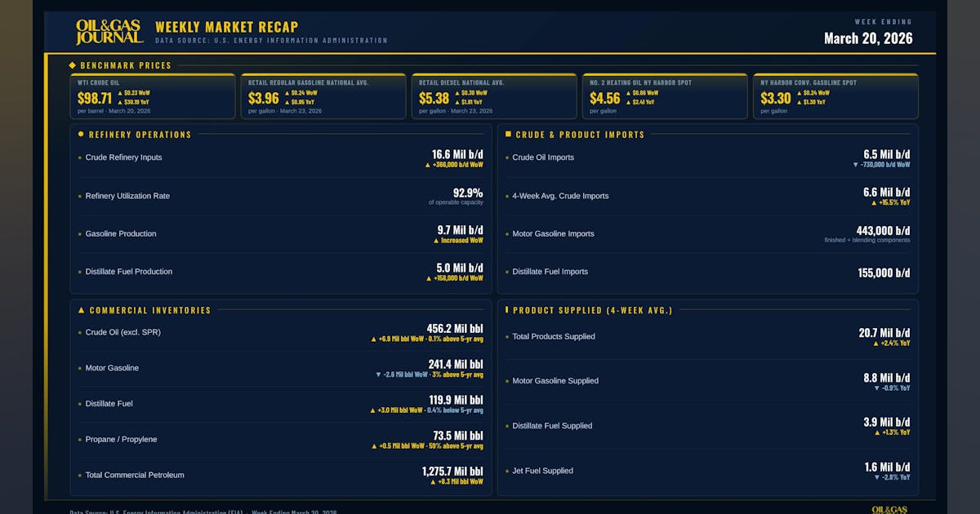Screen dimensions: 980x514
Task: Select the WTI Crude Oil price card
Action: tap(153, 96)
